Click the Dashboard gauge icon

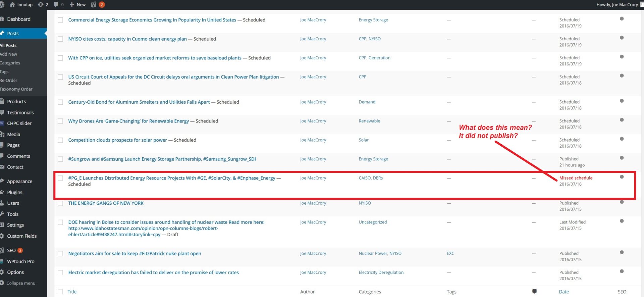click(x=2, y=19)
